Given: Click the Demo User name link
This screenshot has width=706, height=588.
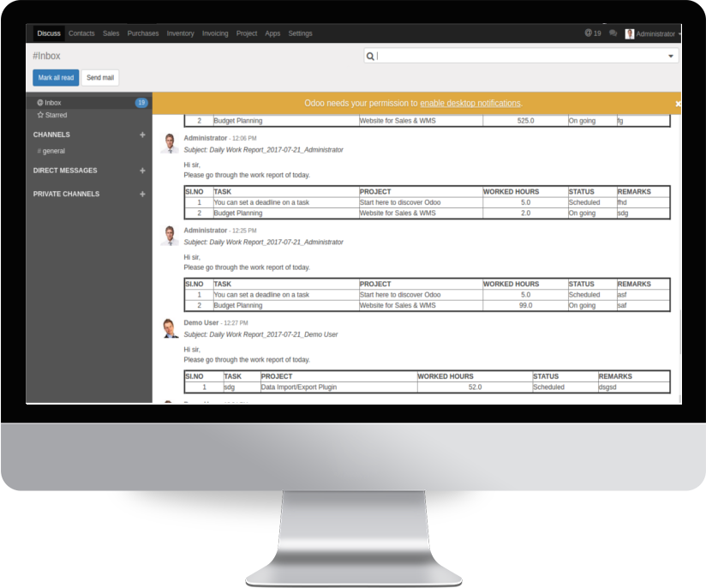Looking at the screenshot, I should pos(200,322).
